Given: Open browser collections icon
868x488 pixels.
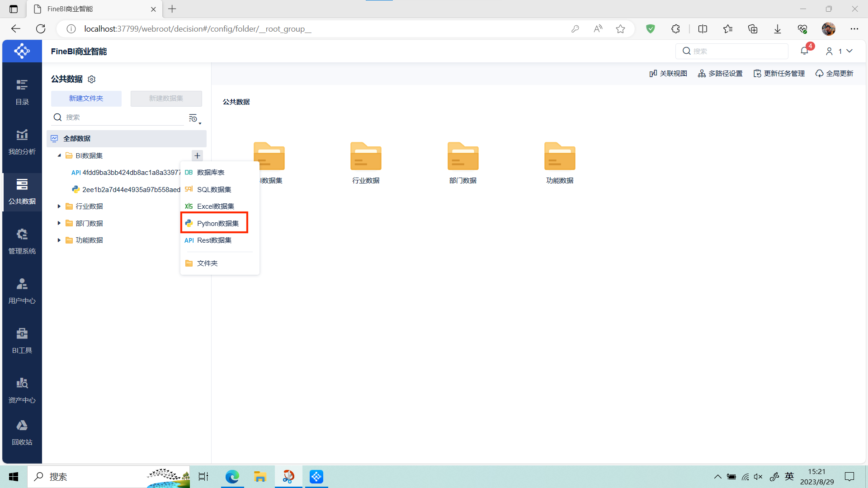Looking at the screenshot, I should (753, 29).
